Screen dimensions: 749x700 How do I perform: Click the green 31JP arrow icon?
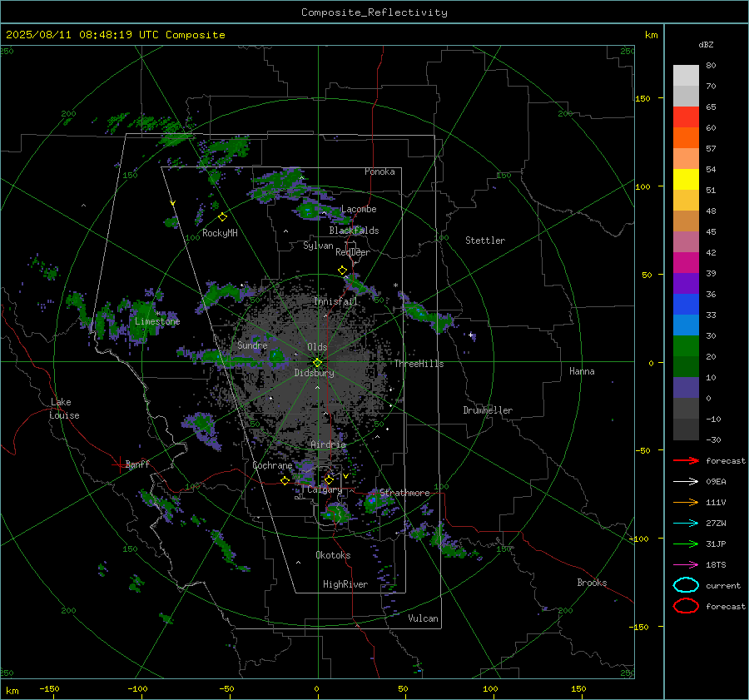[686, 544]
